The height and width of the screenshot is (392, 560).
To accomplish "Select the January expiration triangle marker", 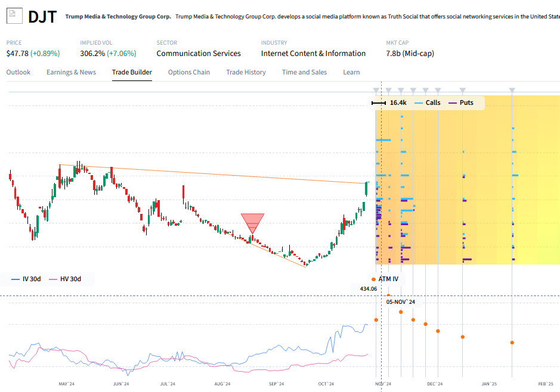I will click(512, 90).
